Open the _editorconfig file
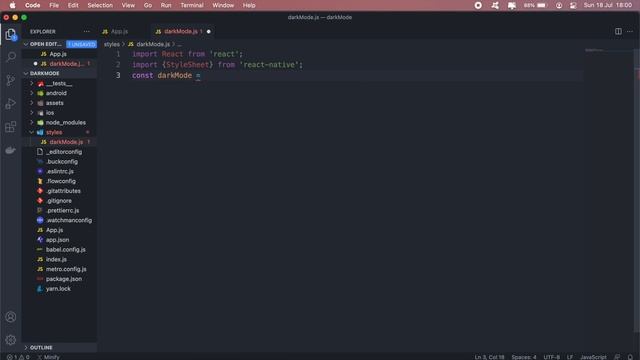Viewport: 640px width, 360px height. click(x=59, y=152)
